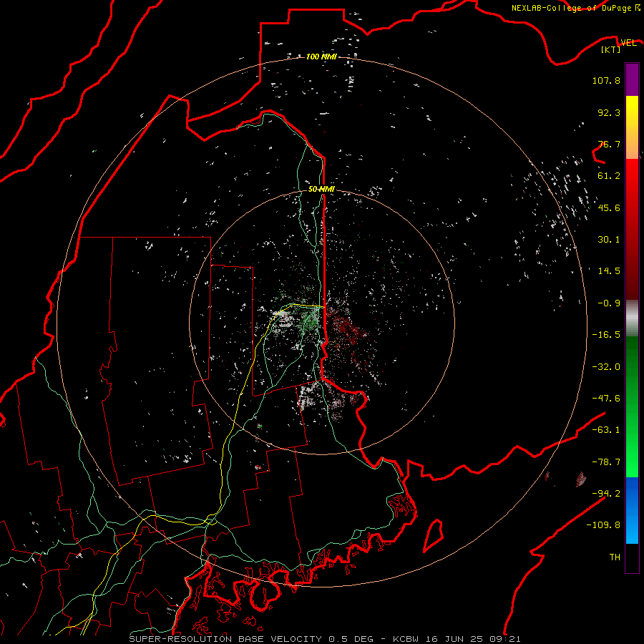Screen dimensions: 644x644
Task: Click the -78.7 velocity scale value
Action: point(606,462)
